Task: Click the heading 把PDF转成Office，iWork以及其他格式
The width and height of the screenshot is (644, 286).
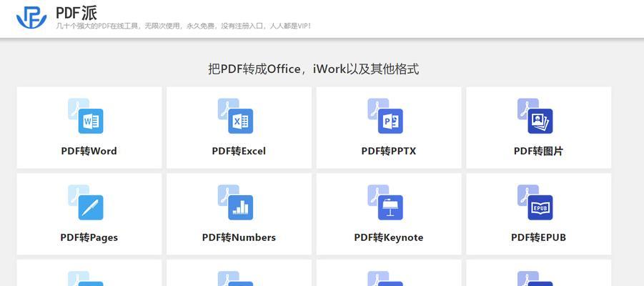Action: 314,69
